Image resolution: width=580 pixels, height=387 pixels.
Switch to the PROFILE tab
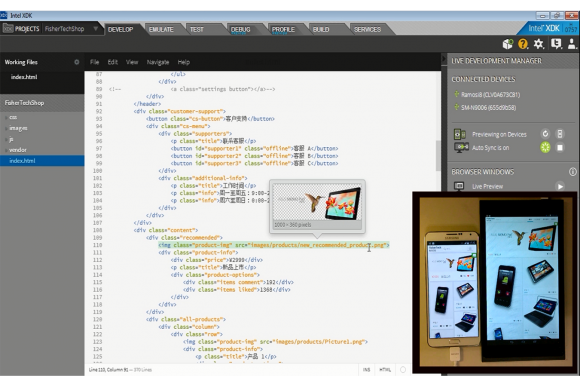283,29
